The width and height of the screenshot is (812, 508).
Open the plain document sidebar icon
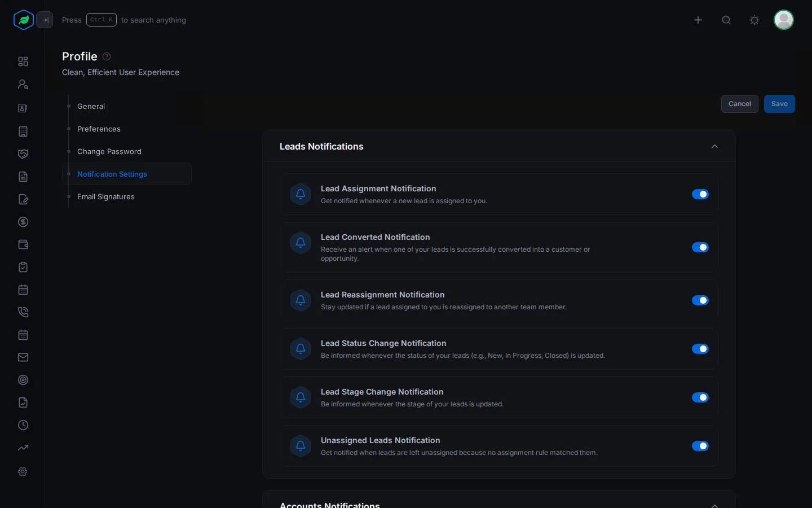point(23,177)
